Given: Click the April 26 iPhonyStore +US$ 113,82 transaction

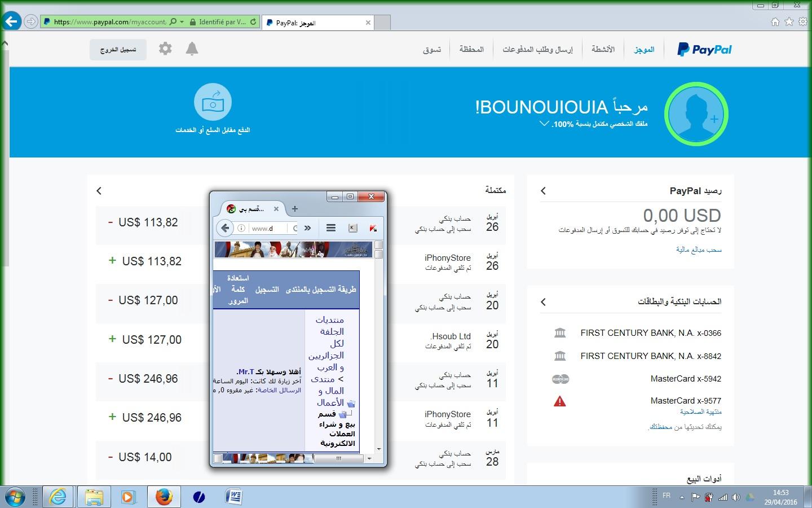Looking at the screenshot, I should (301, 262).
